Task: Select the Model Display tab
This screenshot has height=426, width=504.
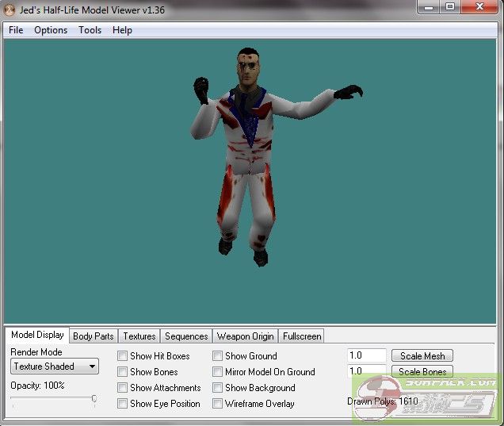Action: point(37,335)
